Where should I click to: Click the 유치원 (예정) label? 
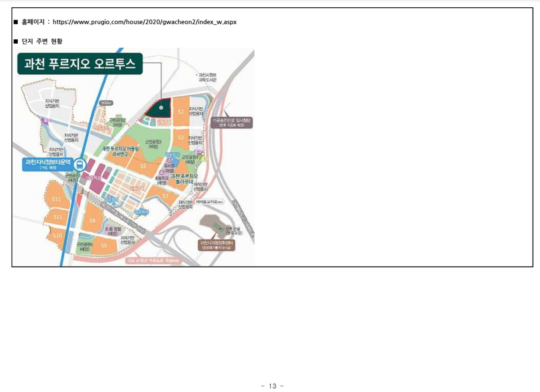click(x=169, y=168)
